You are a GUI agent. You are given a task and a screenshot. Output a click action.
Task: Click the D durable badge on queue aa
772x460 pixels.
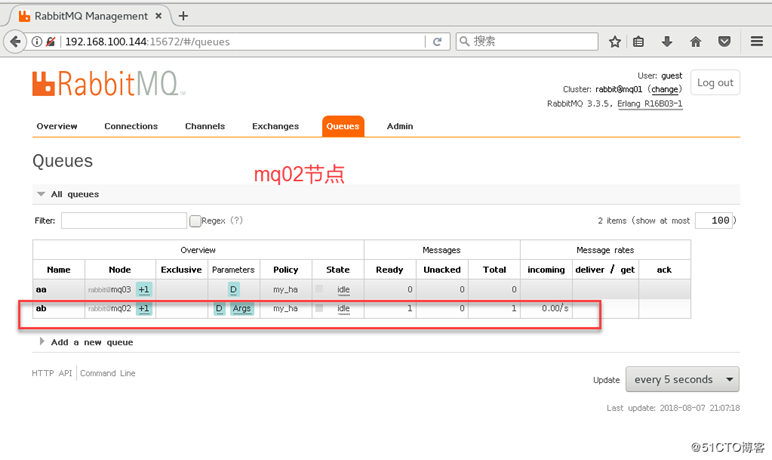[x=233, y=290]
